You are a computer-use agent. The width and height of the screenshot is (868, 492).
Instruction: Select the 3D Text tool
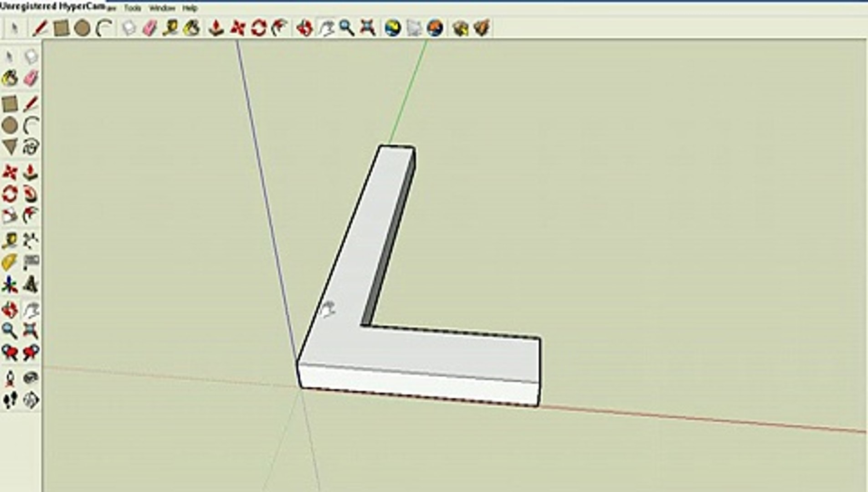pyautogui.click(x=31, y=284)
